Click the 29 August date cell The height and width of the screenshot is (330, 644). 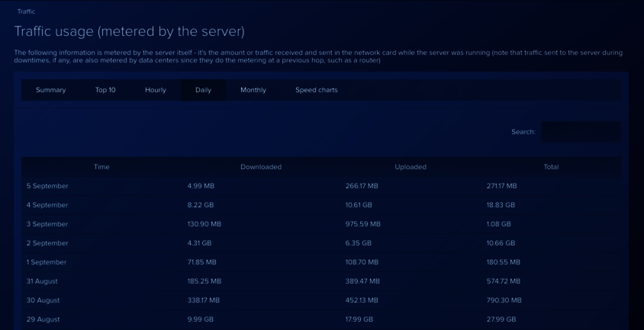[43, 319]
